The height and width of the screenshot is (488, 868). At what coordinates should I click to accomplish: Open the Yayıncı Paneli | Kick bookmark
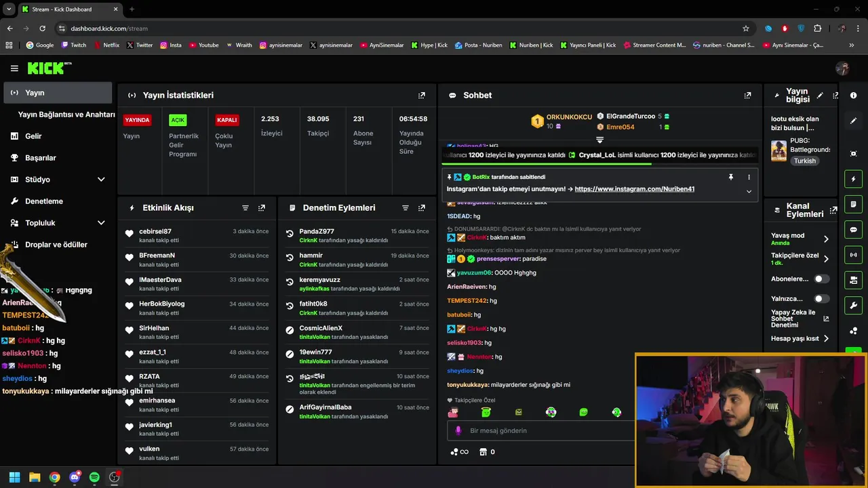(589, 45)
